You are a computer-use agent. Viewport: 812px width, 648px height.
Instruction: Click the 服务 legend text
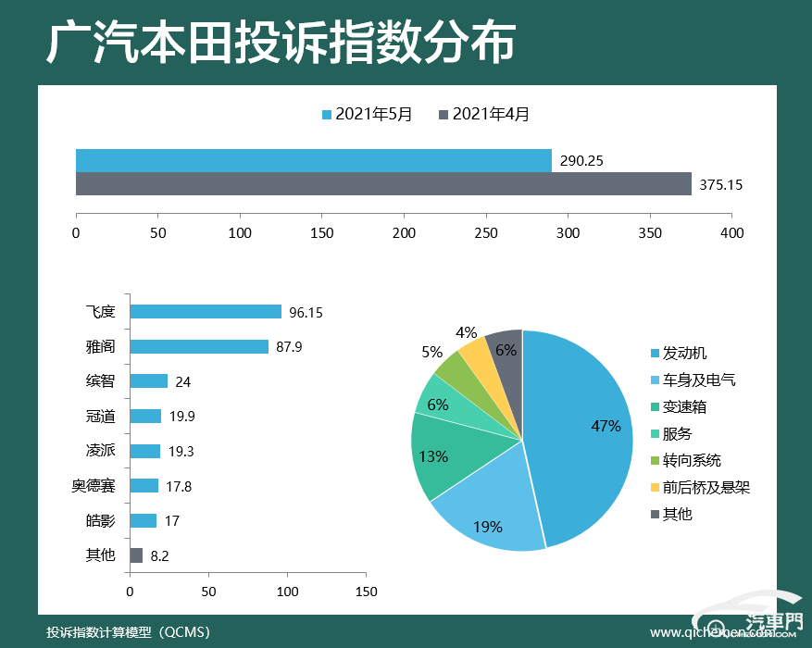(x=678, y=434)
